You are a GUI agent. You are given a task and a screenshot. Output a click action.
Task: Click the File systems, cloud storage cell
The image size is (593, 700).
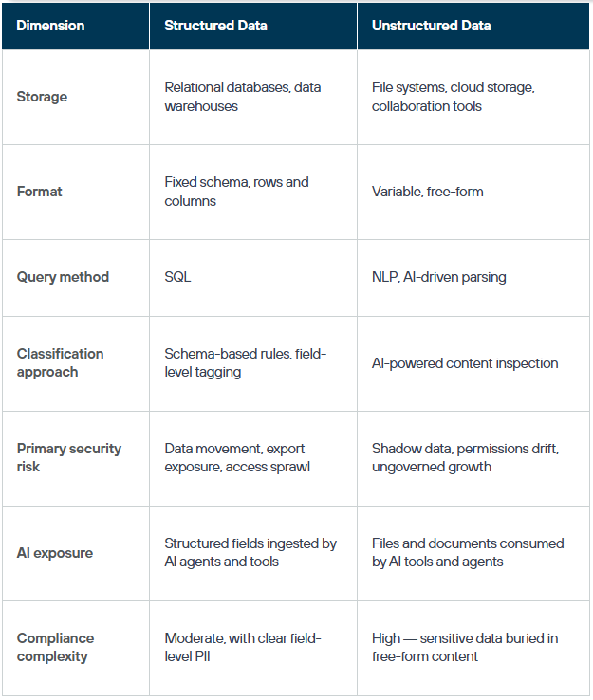click(453, 97)
